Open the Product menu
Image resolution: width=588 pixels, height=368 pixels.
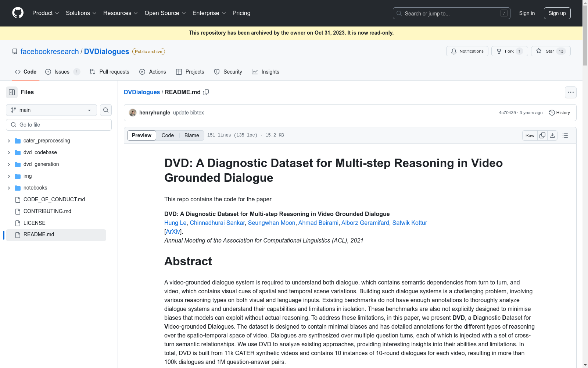tap(46, 13)
